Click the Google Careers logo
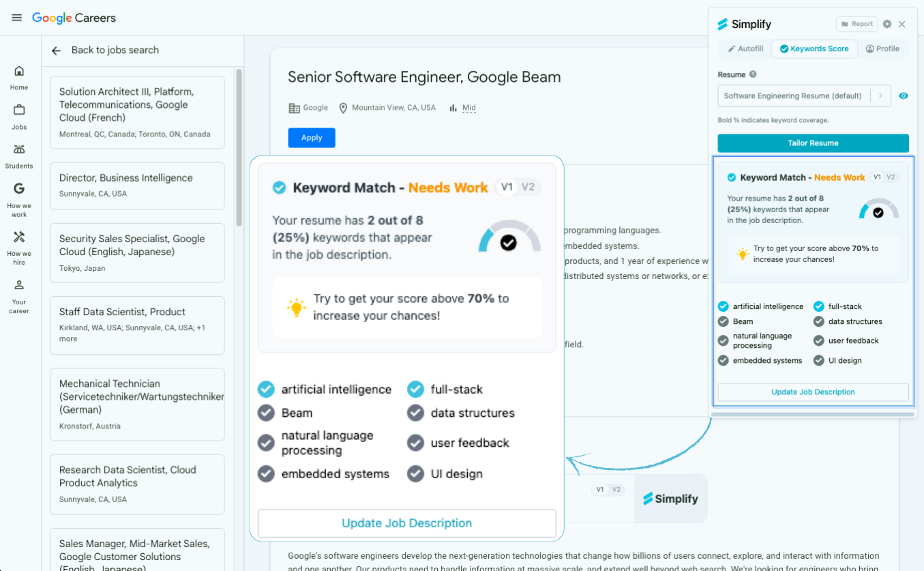The width and height of the screenshot is (924, 571). pyautogui.click(x=74, y=18)
